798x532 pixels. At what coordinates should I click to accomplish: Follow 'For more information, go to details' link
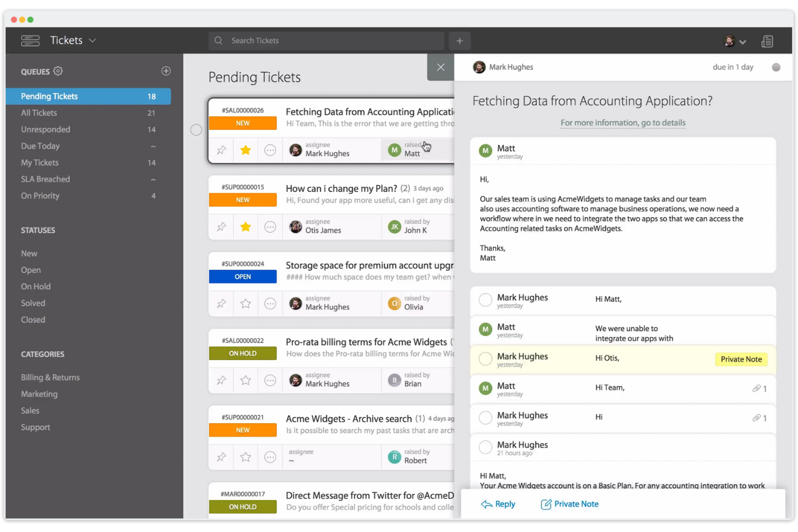pyautogui.click(x=623, y=123)
